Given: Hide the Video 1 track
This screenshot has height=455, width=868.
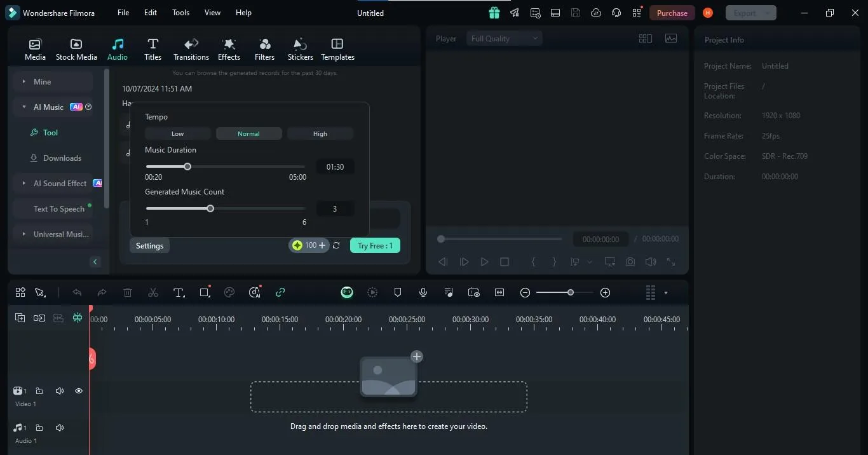Looking at the screenshot, I should pos(79,391).
